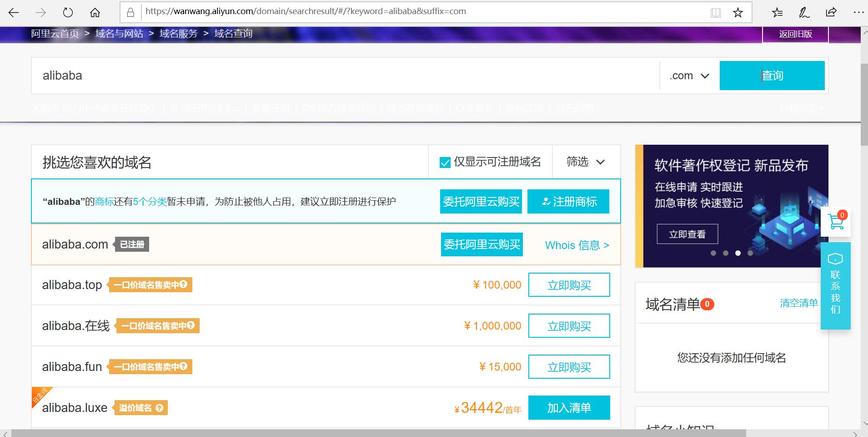Open the shopping cart icon
This screenshot has height=437, width=868.
[836, 222]
